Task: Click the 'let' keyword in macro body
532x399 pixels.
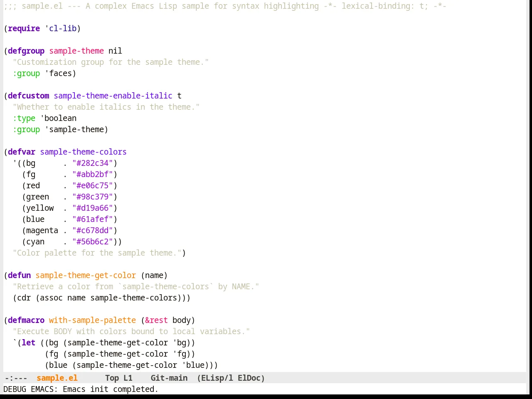Action: coord(29,342)
